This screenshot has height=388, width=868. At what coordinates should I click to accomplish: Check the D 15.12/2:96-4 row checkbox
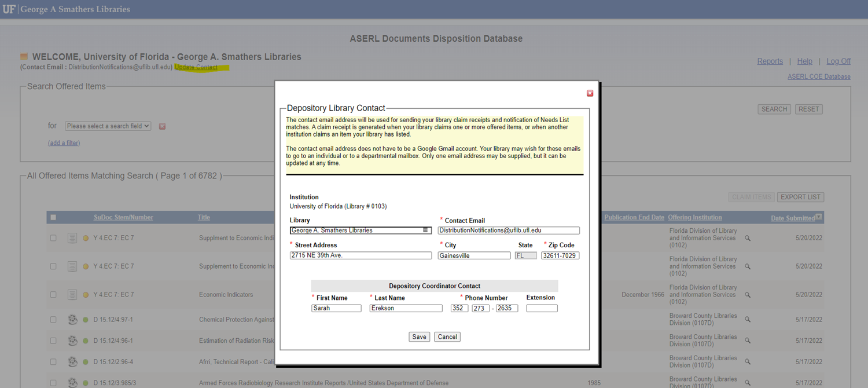(53, 362)
